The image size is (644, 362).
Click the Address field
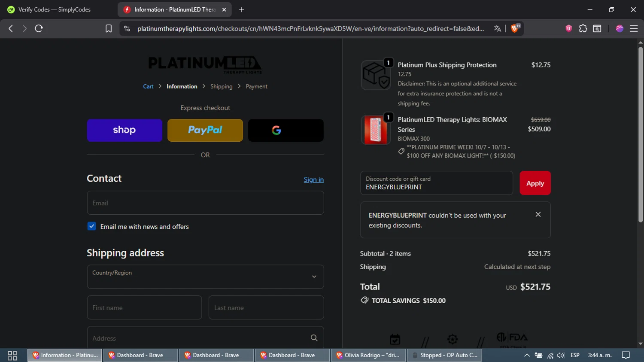[205, 338]
